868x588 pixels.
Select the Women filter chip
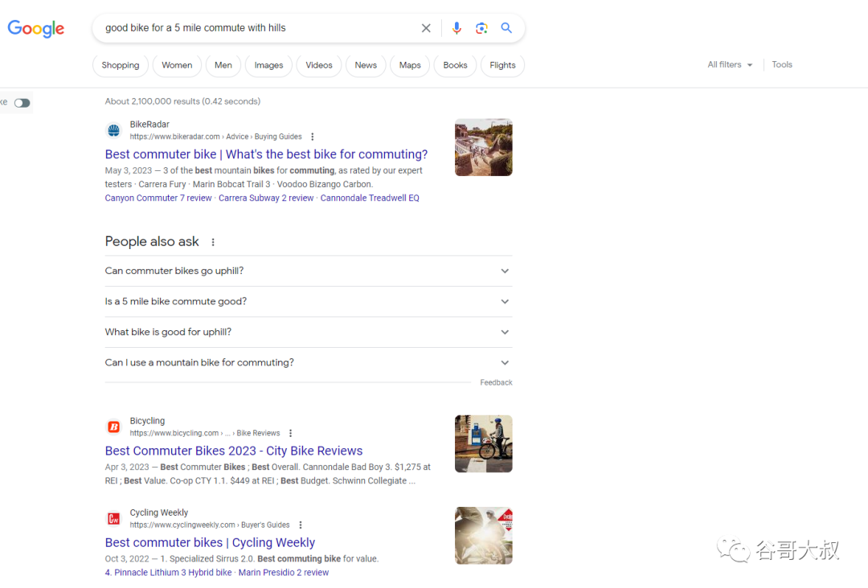pyautogui.click(x=177, y=65)
